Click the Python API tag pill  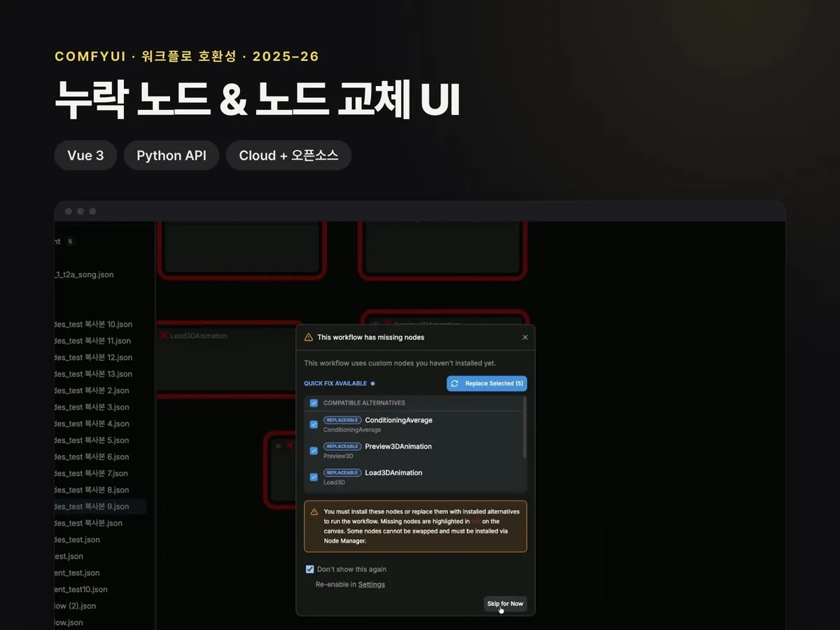tap(171, 155)
